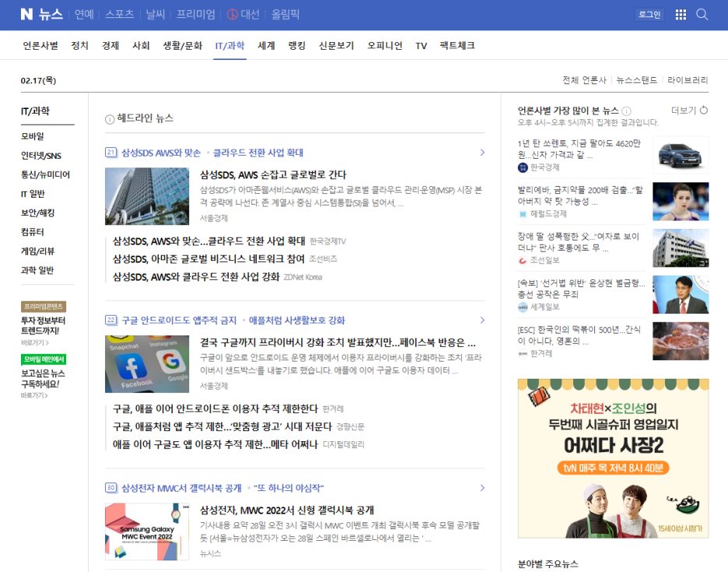This screenshot has height=572, width=728.
Task: Click the 로그인 button
Action: (x=649, y=15)
